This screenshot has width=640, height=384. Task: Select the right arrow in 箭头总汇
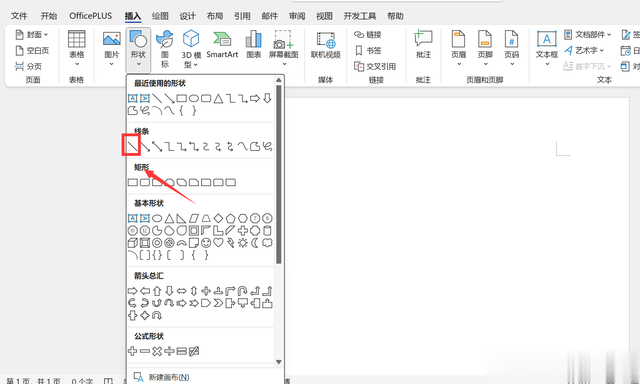pos(132,291)
